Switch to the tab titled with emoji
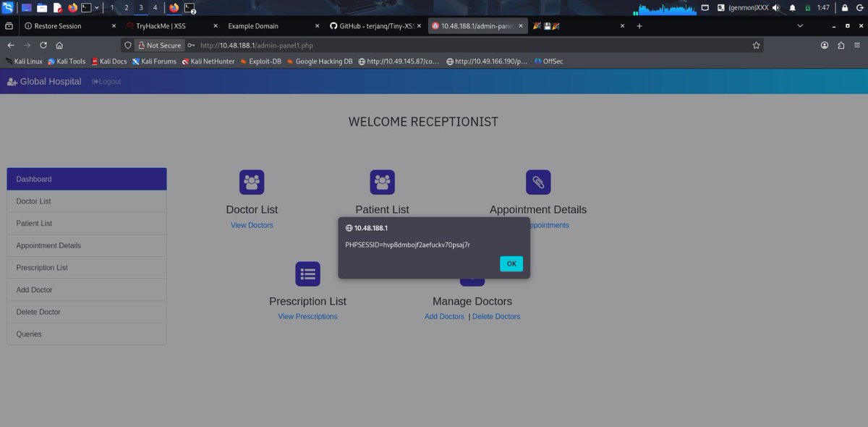This screenshot has height=427, width=868. (579, 25)
